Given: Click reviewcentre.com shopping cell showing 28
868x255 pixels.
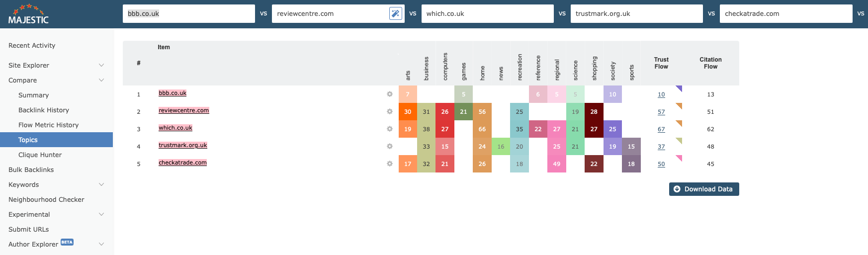Looking at the screenshot, I should click(x=594, y=112).
